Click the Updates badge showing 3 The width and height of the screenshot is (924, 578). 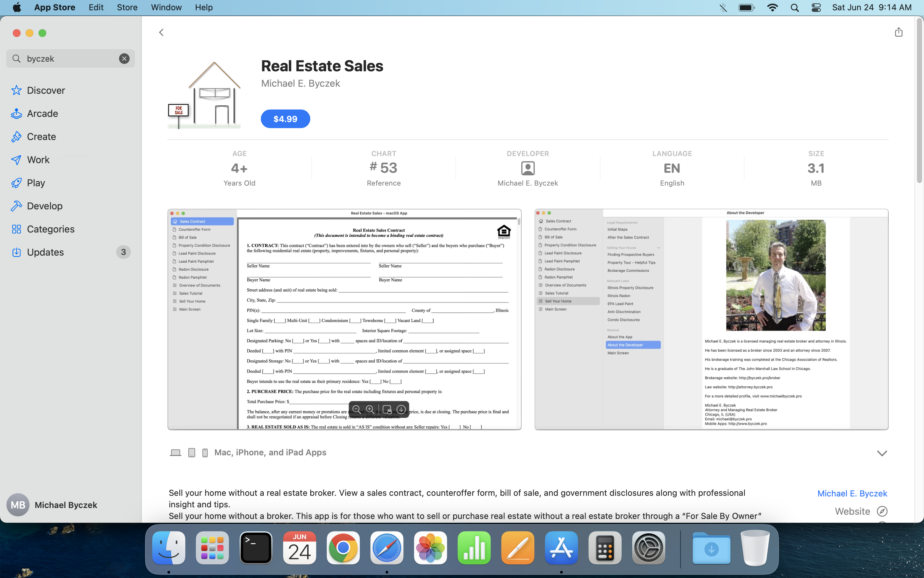coord(123,252)
